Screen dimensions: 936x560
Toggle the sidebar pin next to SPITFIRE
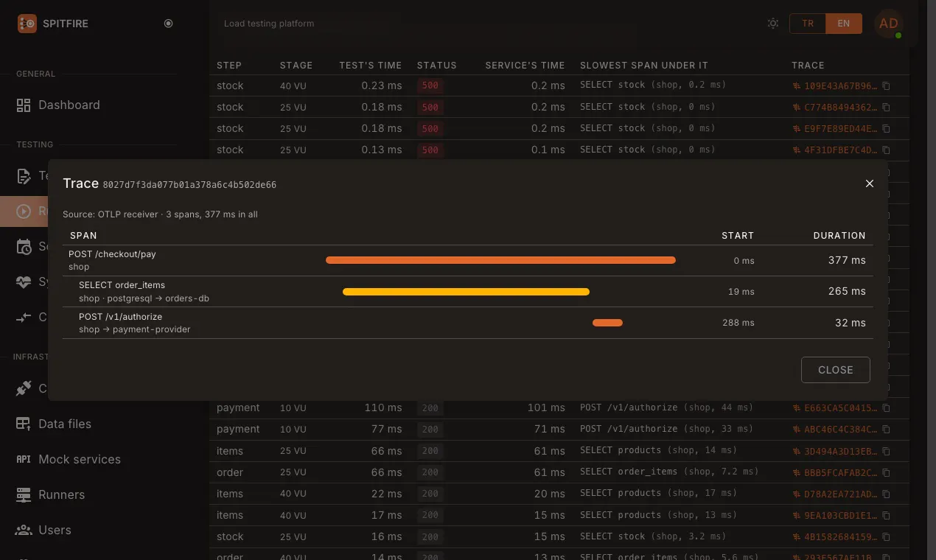click(168, 24)
